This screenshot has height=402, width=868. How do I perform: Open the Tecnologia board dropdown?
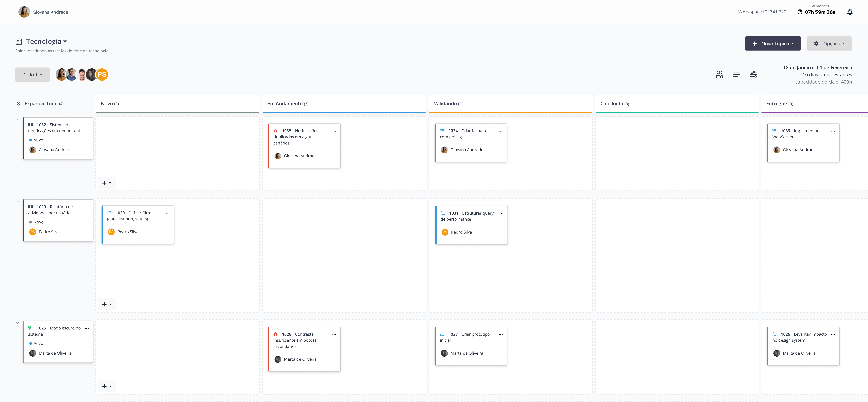[47, 41]
